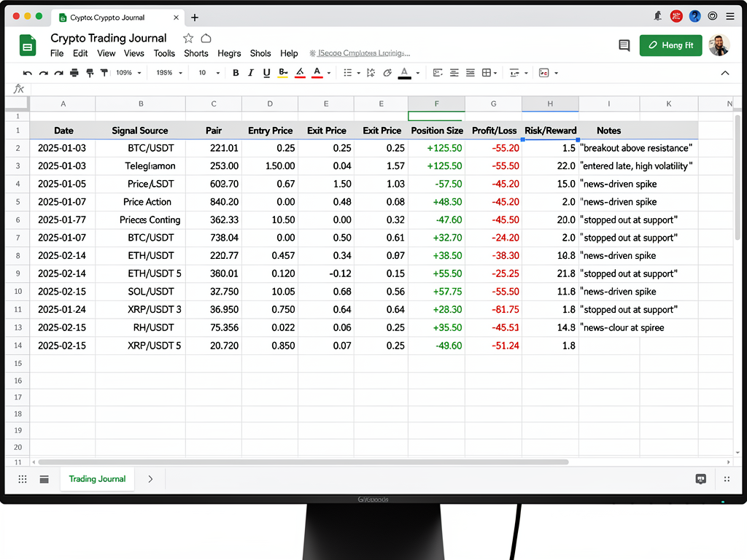This screenshot has height=560, width=747.
Task: Switch to the Trading Journal sheet tab
Action: click(x=97, y=479)
